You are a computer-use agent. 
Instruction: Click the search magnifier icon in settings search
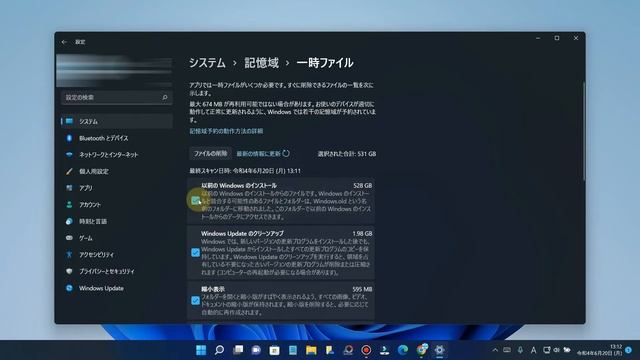[x=165, y=98]
